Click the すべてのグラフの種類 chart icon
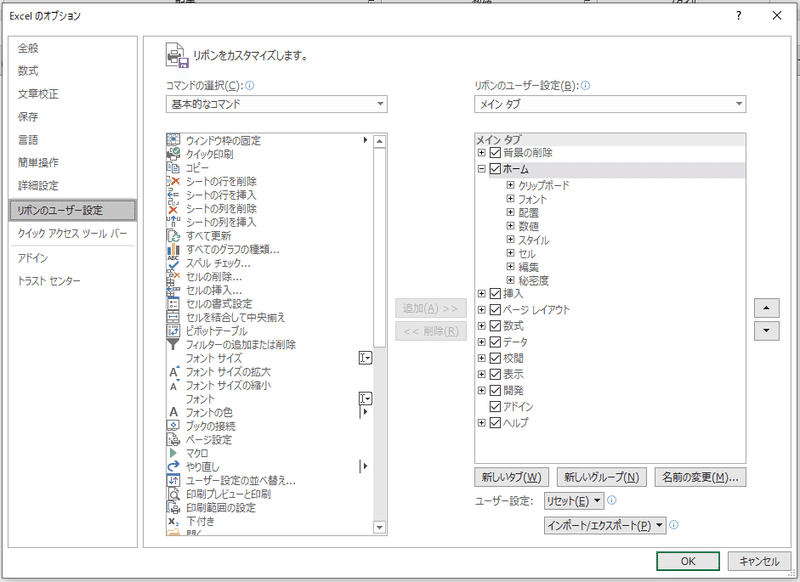 [x=173, y=249]
